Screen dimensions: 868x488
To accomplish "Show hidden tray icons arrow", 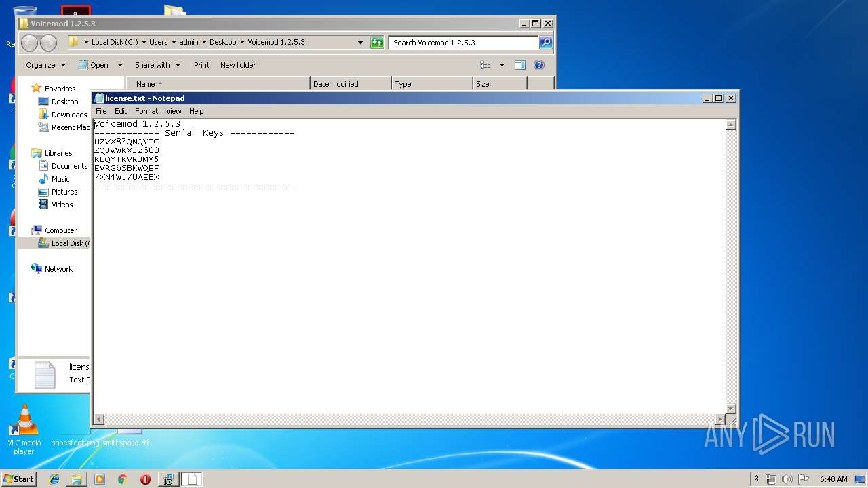I will [756, 479].
